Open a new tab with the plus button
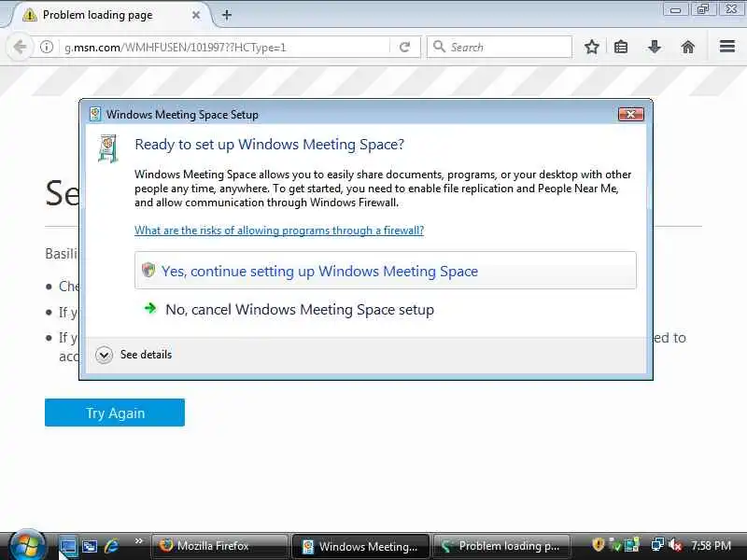 (x=227, y=15)
